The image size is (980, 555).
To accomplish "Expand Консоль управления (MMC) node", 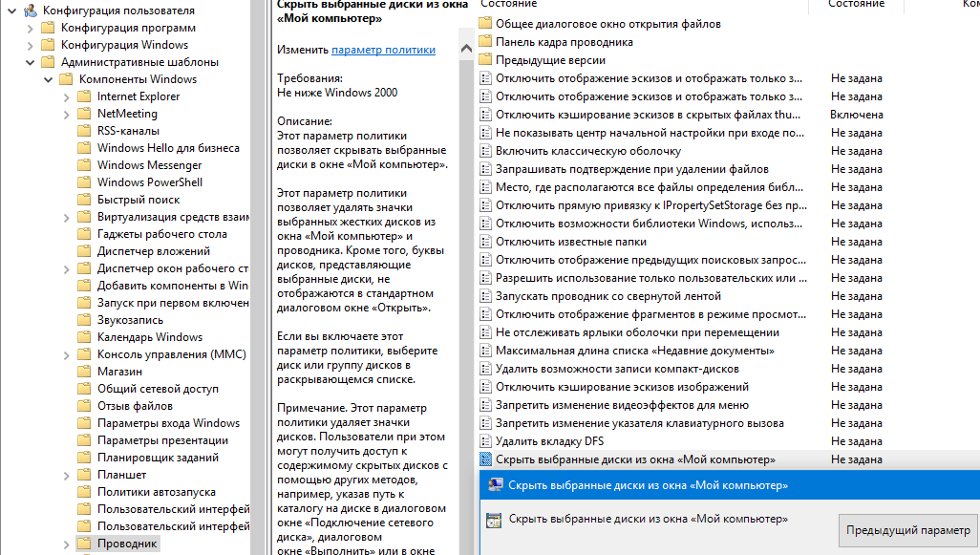I will pos(66,355).
